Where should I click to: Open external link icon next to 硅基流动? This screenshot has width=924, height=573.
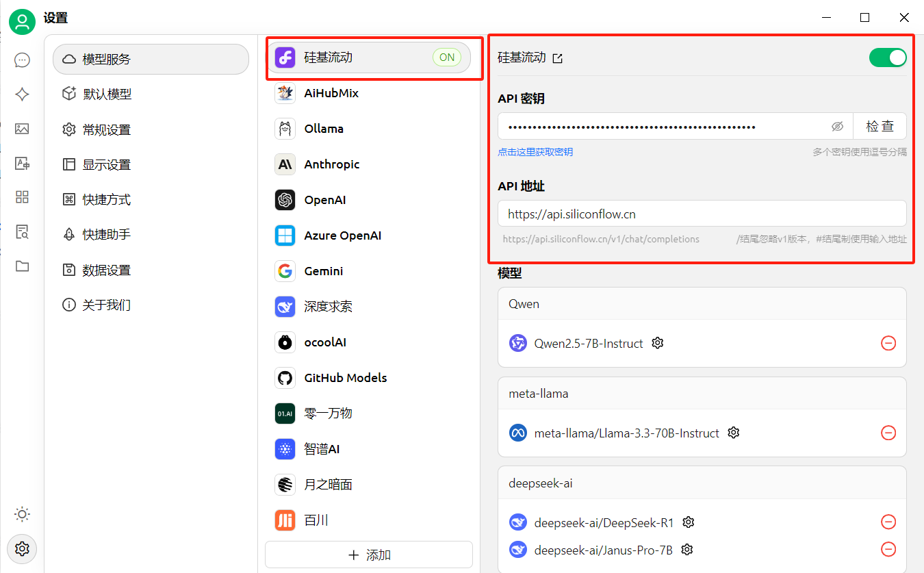coord(558,58)
